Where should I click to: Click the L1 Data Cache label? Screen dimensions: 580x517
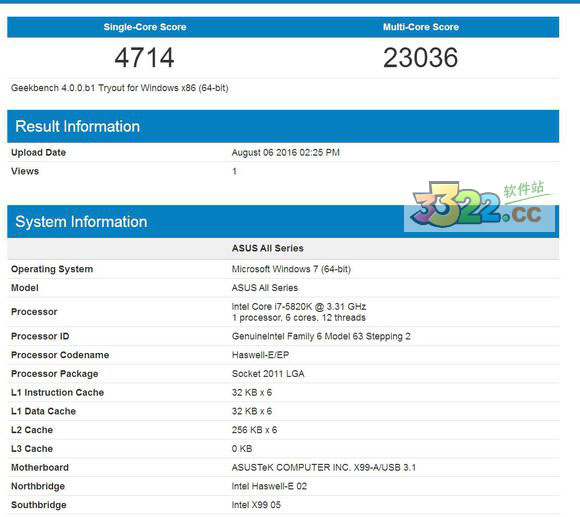coord(43,411)
